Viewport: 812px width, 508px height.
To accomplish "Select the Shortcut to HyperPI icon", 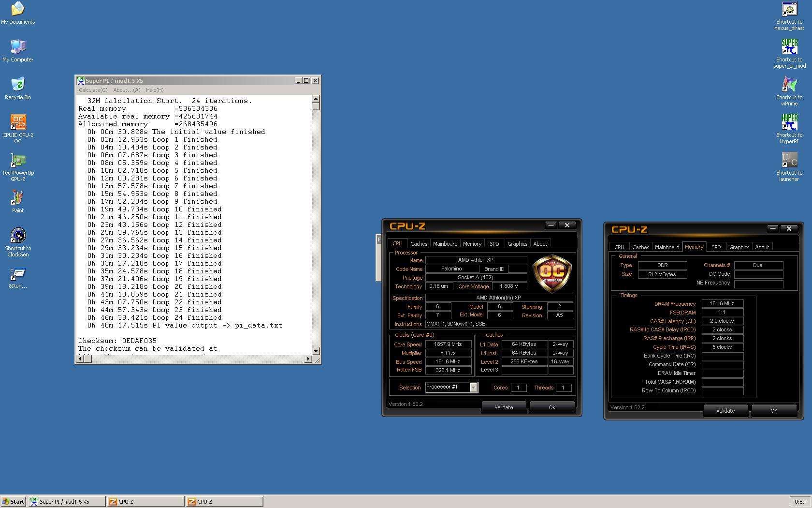I will 789,129.
